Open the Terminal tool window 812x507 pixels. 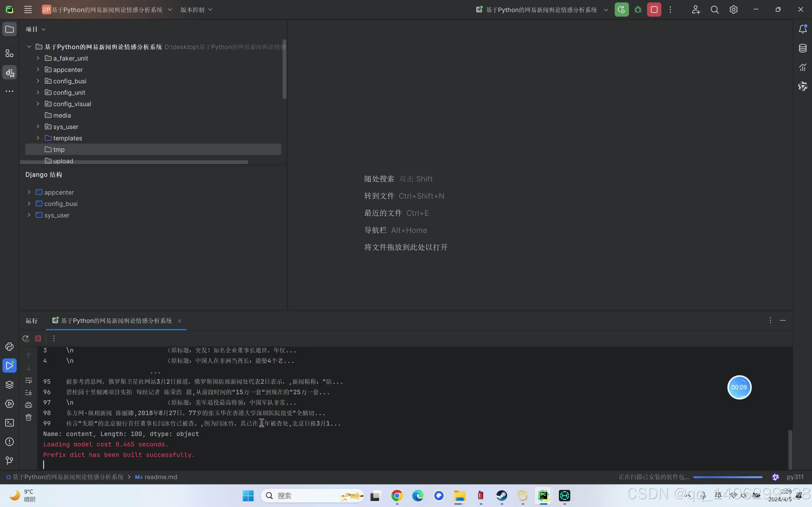10,422
